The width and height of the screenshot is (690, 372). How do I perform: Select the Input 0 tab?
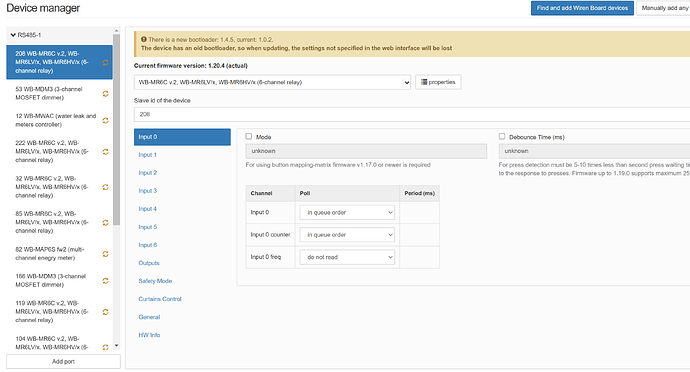pyautogui.click(x=182, y=137)
